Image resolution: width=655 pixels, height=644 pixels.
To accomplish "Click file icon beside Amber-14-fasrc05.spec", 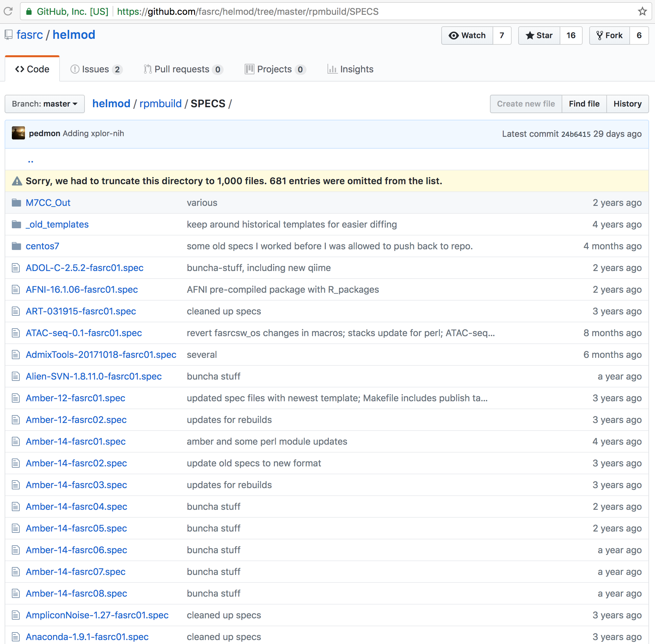I will pyautogui.click(x=16, y=528).
